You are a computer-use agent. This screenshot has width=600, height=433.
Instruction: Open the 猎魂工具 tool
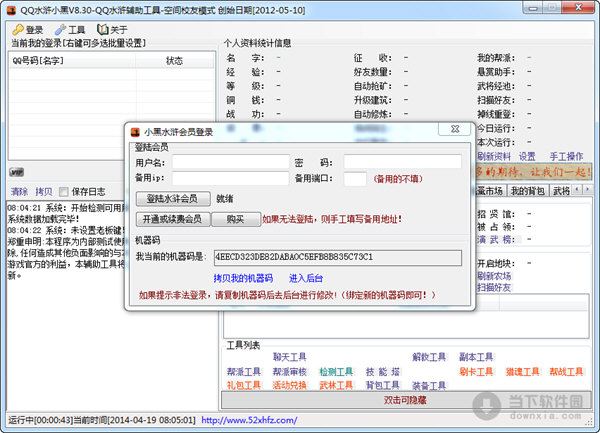[522, 371]
